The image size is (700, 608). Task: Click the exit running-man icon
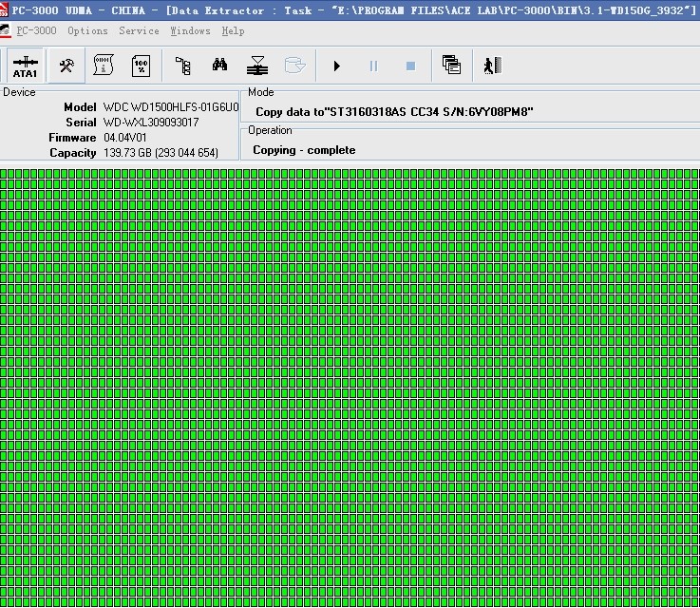(491, 66)
